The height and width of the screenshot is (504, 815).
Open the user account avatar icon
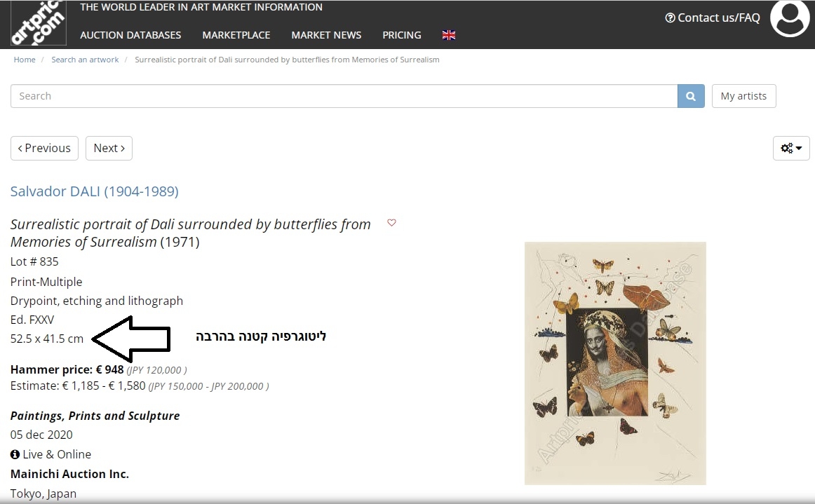790,19
